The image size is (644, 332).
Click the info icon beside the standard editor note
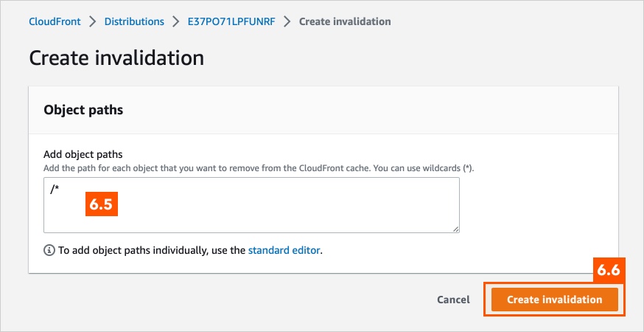[49, 250]
